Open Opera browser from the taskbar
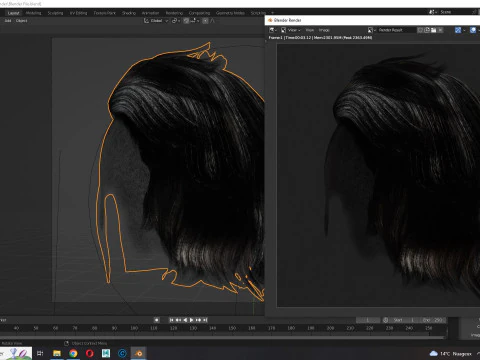 tap(89, 353)
